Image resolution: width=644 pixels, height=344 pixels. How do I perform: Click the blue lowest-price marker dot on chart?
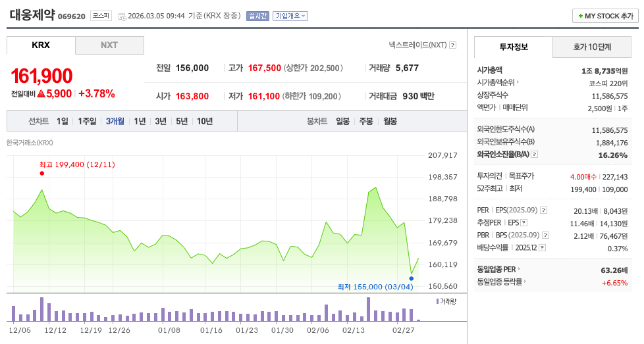[412, 279]
